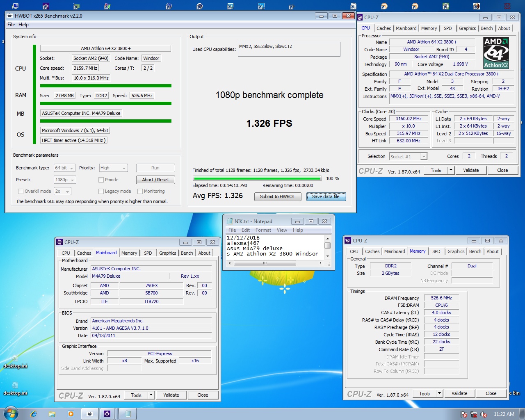525x420 pixels.
Task: Open SPD tab in CPU-Z Mainboard window
Action: pyautogui.click(x=148, y=253)
